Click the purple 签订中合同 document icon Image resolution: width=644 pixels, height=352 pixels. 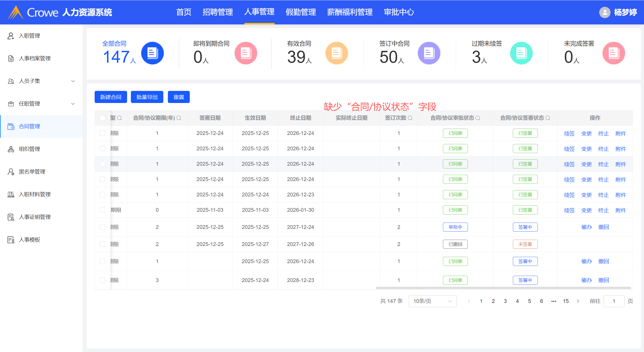[x=429, y=53]
